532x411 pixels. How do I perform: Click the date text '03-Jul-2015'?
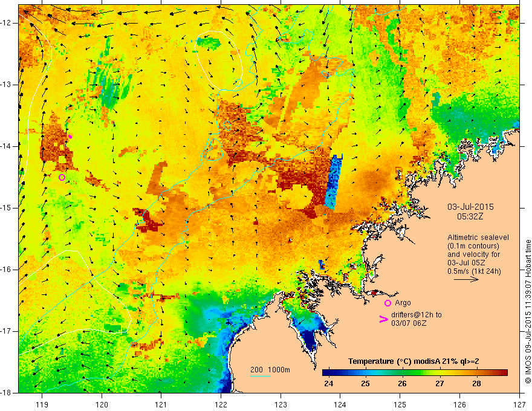[470, 207]
